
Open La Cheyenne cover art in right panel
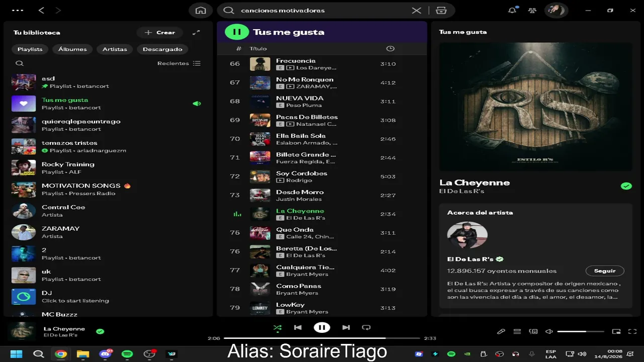click(x=536, y=107)
